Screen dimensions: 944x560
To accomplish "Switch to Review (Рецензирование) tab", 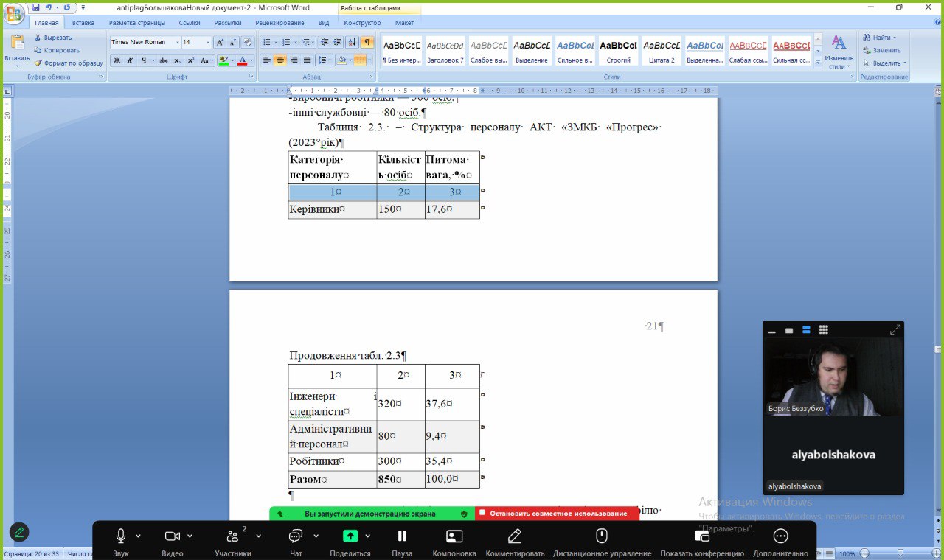I will pos(280,23).
